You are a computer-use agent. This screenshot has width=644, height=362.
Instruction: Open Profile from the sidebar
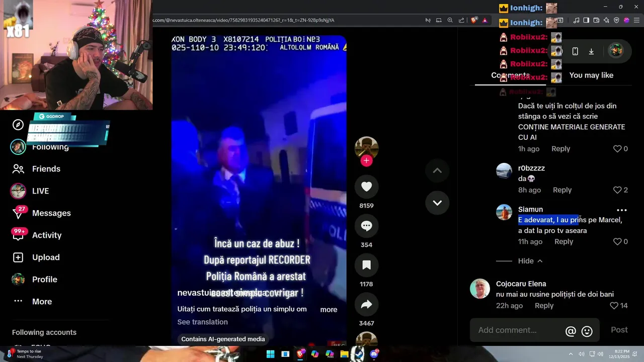45,280
